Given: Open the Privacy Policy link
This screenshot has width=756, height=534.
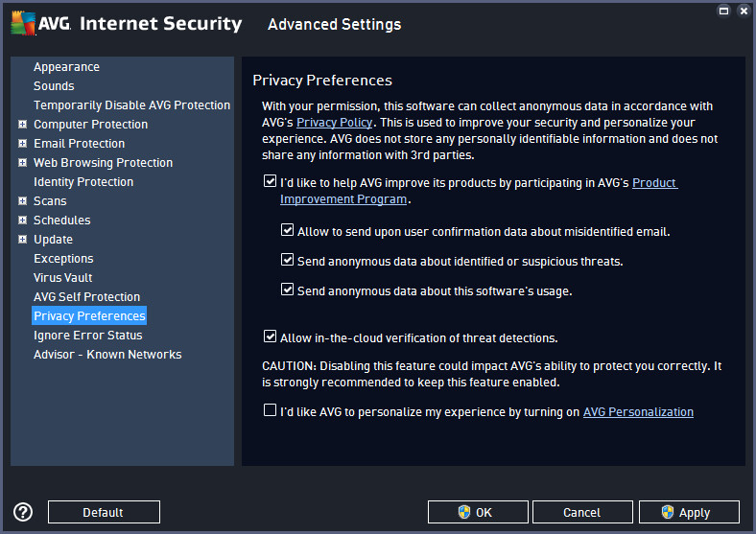Looking at the screenshot, I should click(x=334, y=123).
